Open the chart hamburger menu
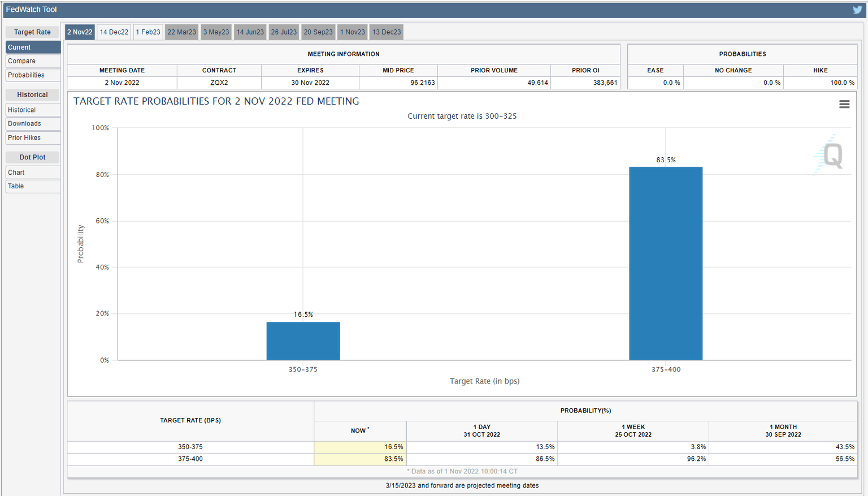 tap(844, 104)
